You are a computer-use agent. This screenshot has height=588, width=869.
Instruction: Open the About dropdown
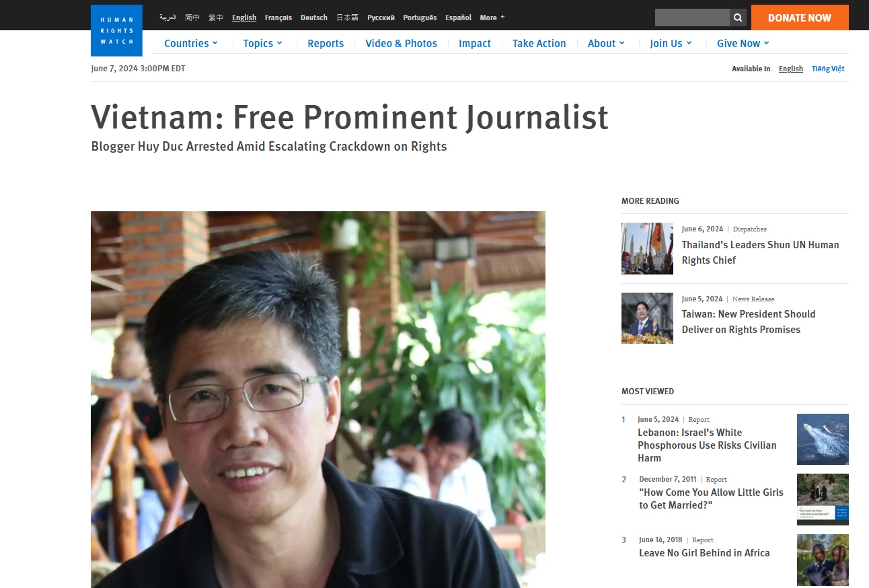(x=606, y=43)
